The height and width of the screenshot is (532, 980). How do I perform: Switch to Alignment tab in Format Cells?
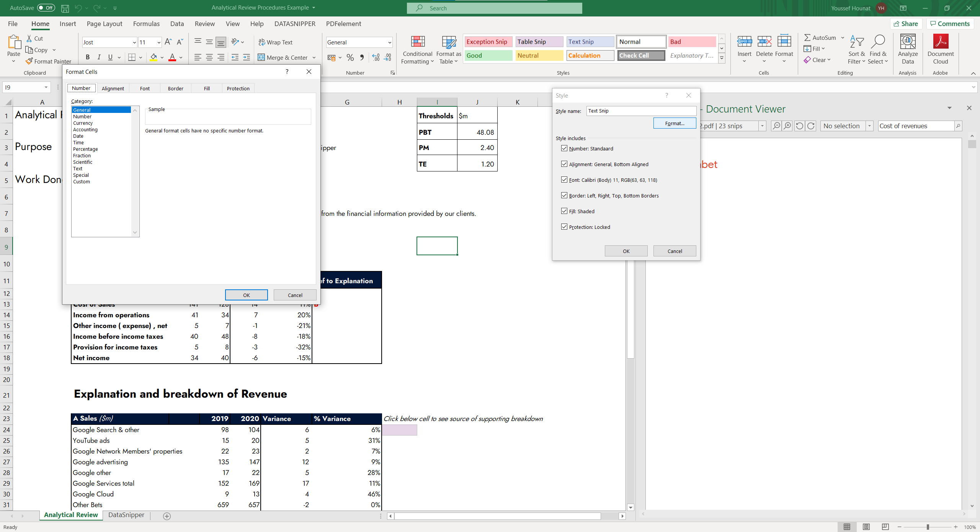point(113,88)
